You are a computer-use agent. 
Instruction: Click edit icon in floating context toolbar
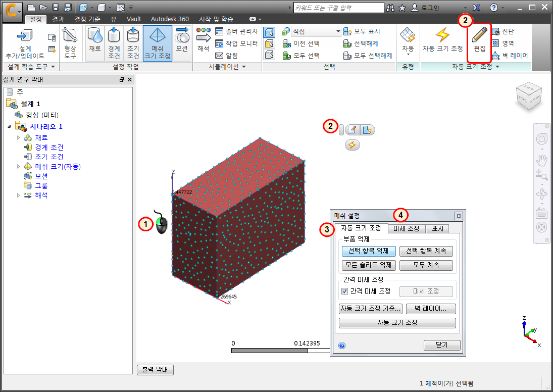(352, 130)
